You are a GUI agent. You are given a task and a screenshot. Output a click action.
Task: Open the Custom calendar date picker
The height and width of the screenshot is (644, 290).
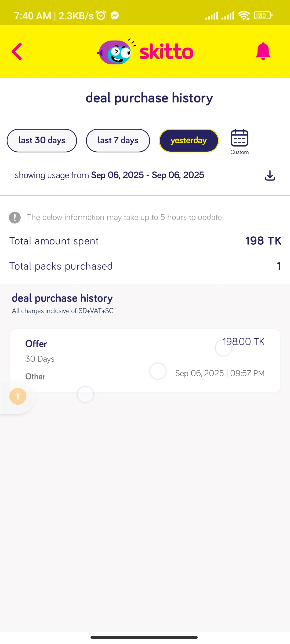click(239, 141)
